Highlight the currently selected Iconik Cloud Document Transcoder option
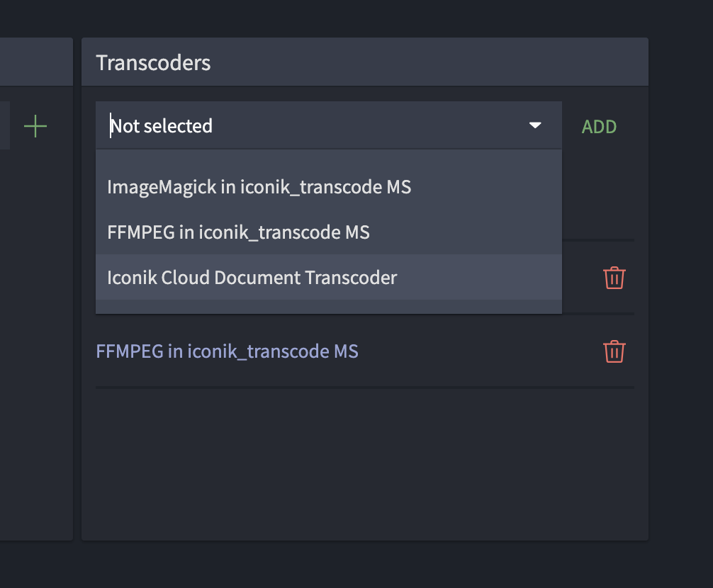 point(252,277)
